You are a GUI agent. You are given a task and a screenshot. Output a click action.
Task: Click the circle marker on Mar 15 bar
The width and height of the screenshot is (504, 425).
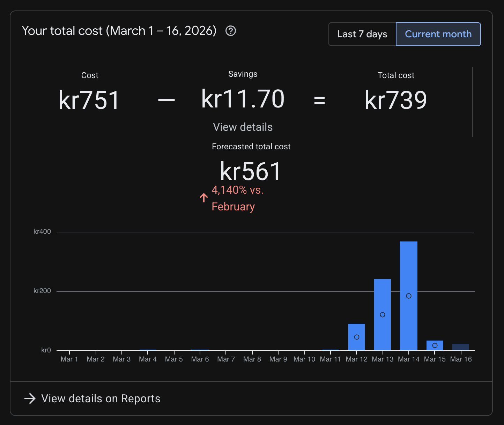coord(435,345)
